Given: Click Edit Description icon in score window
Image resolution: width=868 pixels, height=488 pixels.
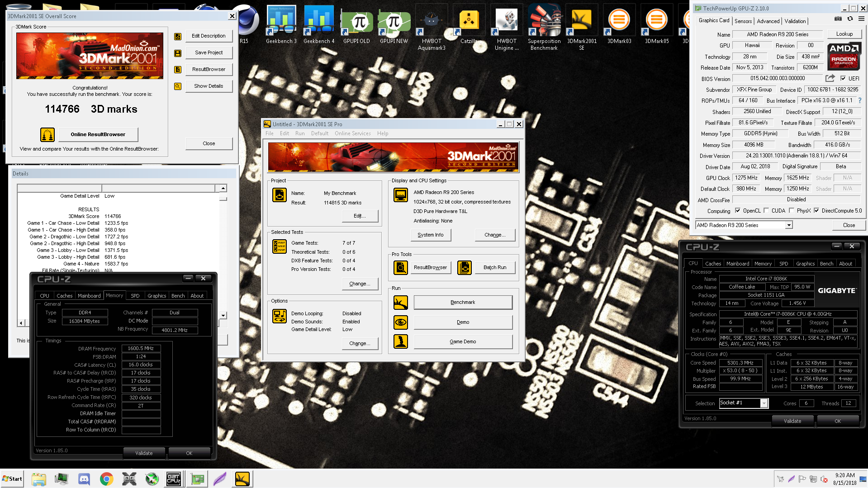Looking at the screenshot, I should (x=178, y=36).
